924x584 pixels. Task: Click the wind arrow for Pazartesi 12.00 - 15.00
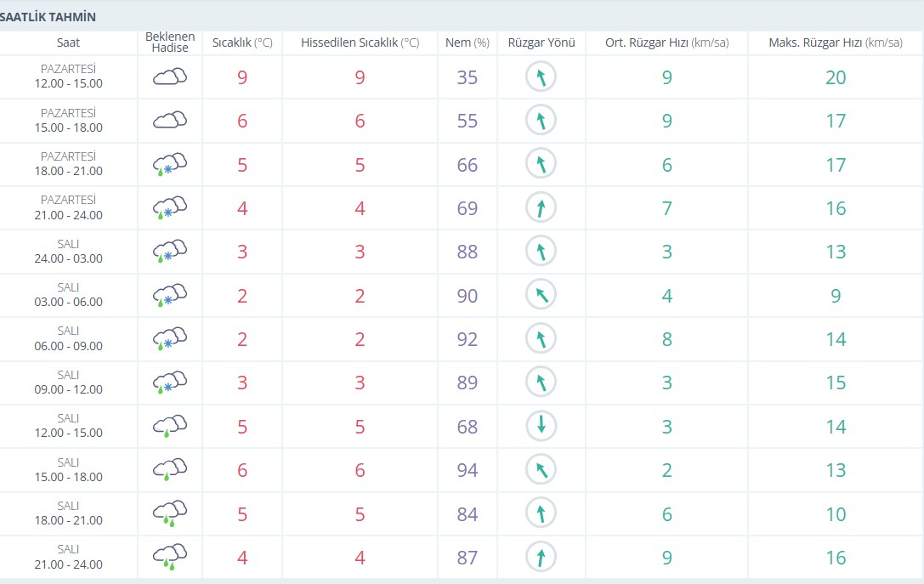click(x=541, y=77)
